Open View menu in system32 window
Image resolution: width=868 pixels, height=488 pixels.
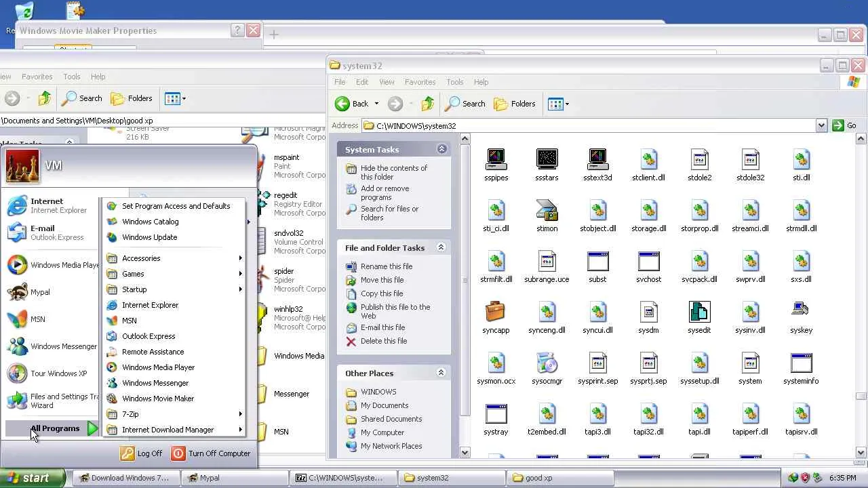(x=387, y=82)
